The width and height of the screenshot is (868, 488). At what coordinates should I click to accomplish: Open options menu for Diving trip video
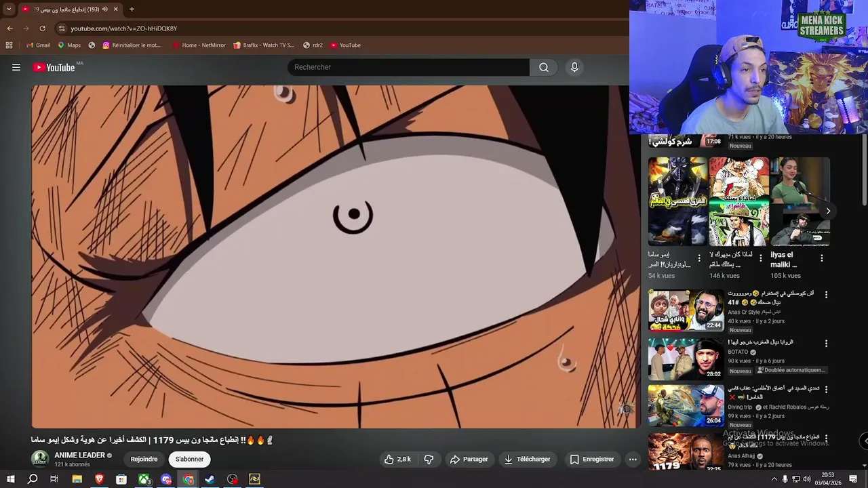[826, 390]
